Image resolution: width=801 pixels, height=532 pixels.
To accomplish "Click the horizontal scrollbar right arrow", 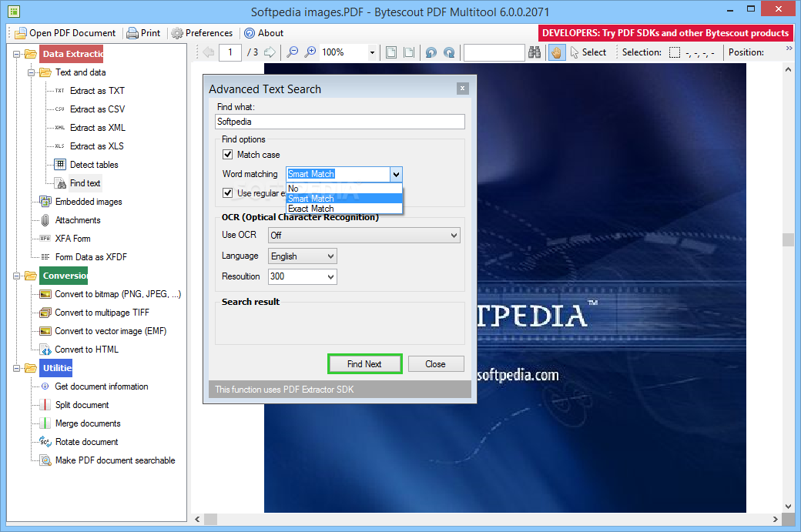I will coord(776,519).
